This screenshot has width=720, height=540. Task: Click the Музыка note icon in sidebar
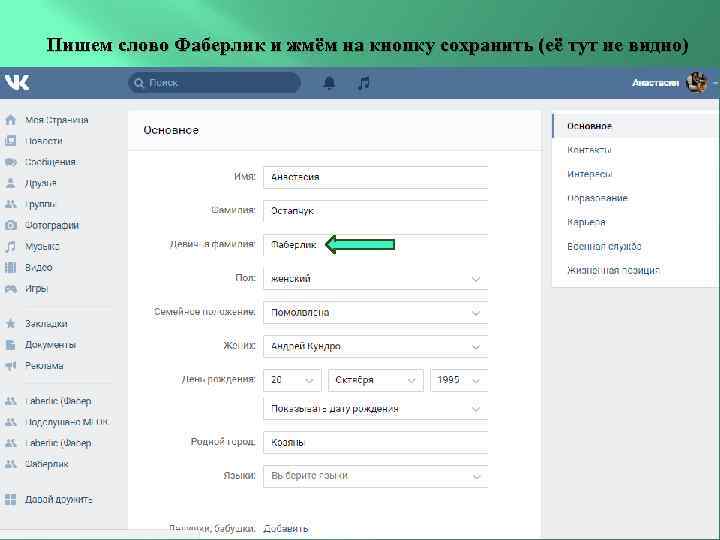click(11, 247)
